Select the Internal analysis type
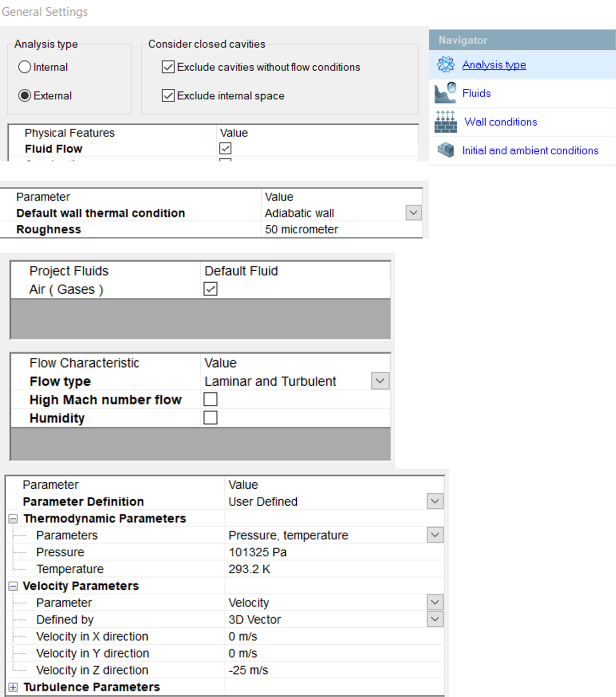 point(25,67)
